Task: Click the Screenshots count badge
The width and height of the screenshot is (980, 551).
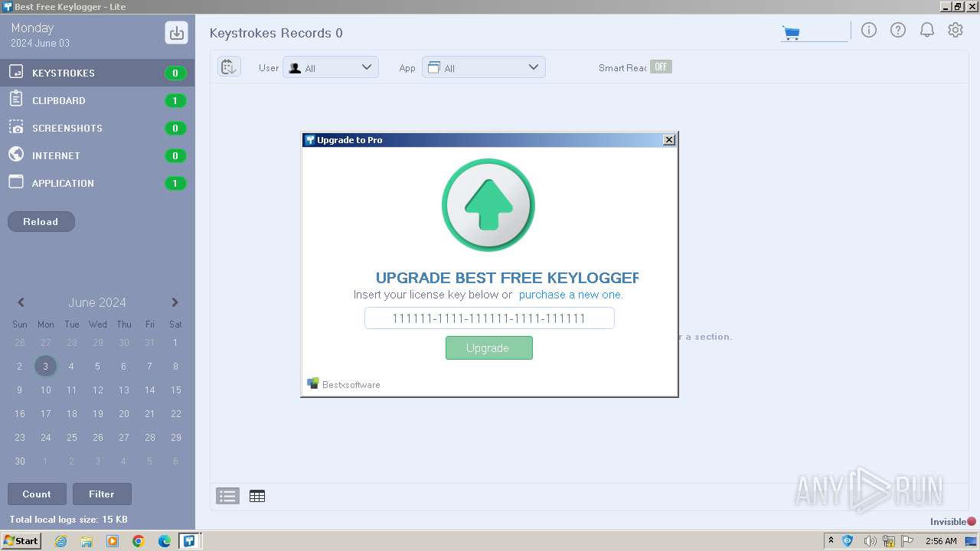Action: click(175, 129)
